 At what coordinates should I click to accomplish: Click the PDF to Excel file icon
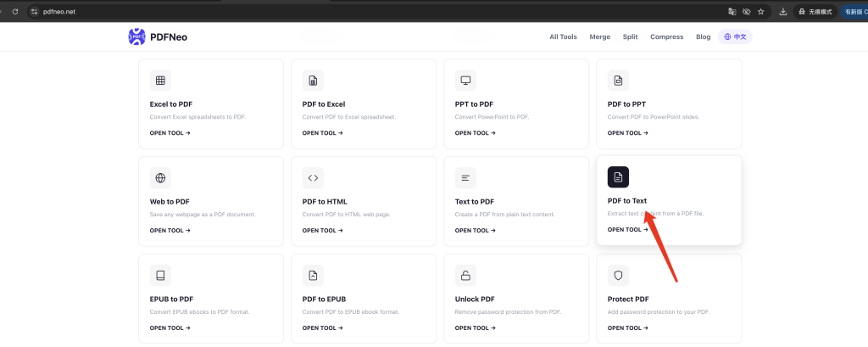pos(313,81)
